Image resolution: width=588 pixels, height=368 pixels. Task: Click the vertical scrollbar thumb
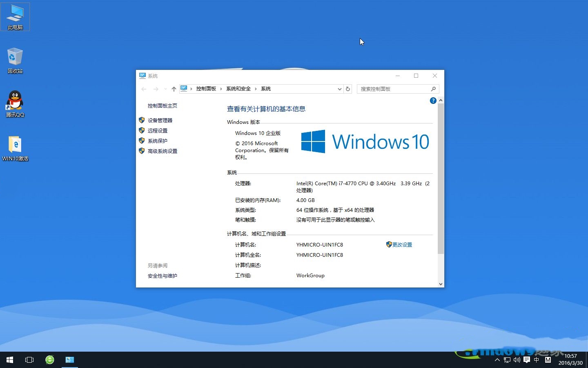(x=441, y=179)
